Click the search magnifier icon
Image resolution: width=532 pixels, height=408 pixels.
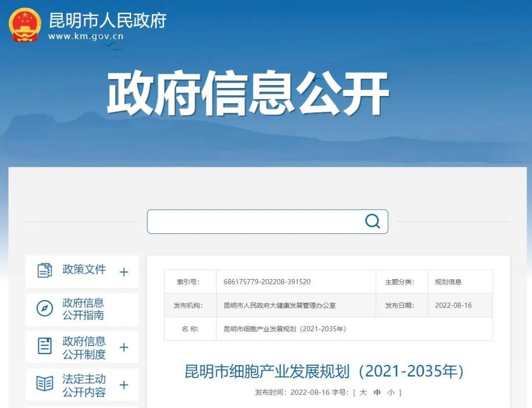click(372, 221)
